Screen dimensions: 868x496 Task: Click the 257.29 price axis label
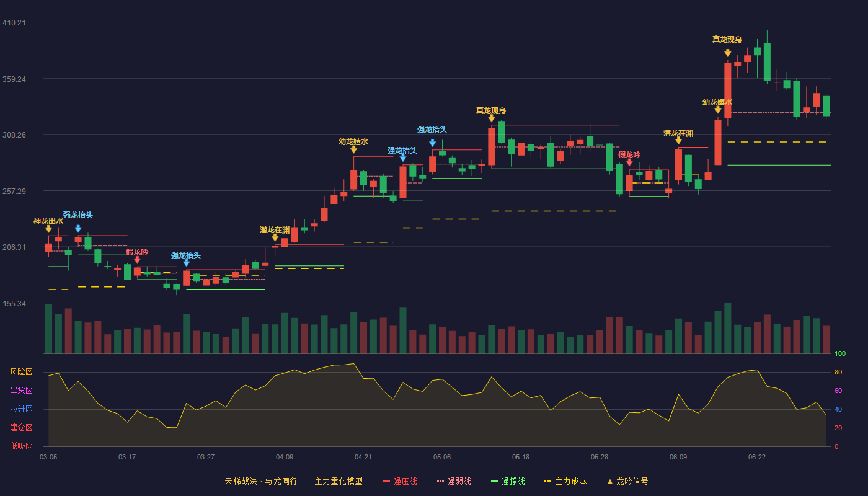click(x=14, y=192)
